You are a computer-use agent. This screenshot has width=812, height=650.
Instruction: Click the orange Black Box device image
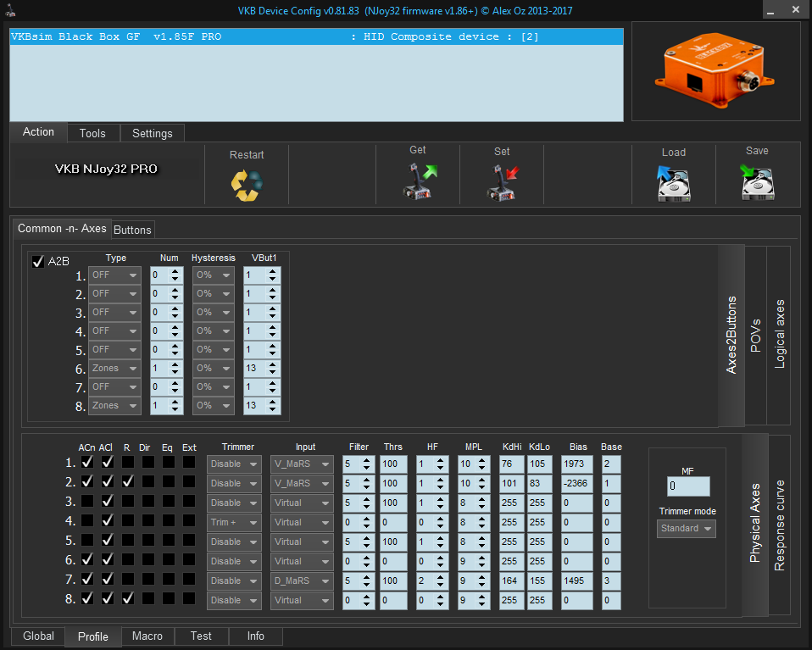click(x=715, y=70)
